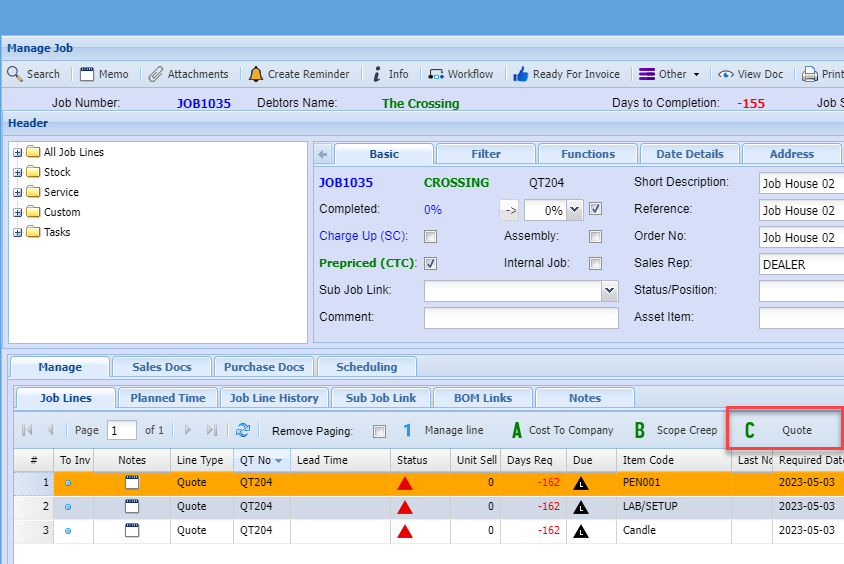Click the Search magnifier icon
The height and width of the screenshot is (564, 844).
[15, 74]
